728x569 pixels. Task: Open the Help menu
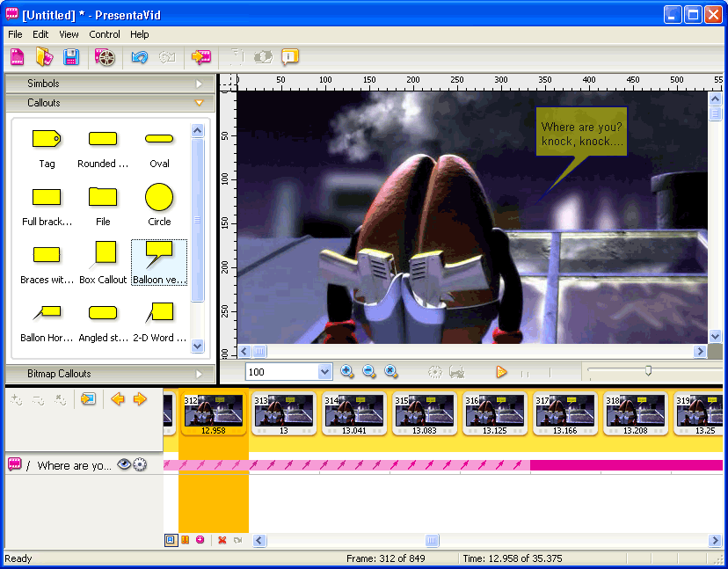[139, 34]
